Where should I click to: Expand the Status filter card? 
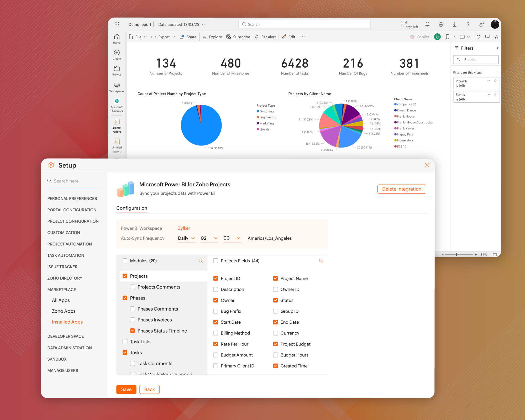pos(489,95)
